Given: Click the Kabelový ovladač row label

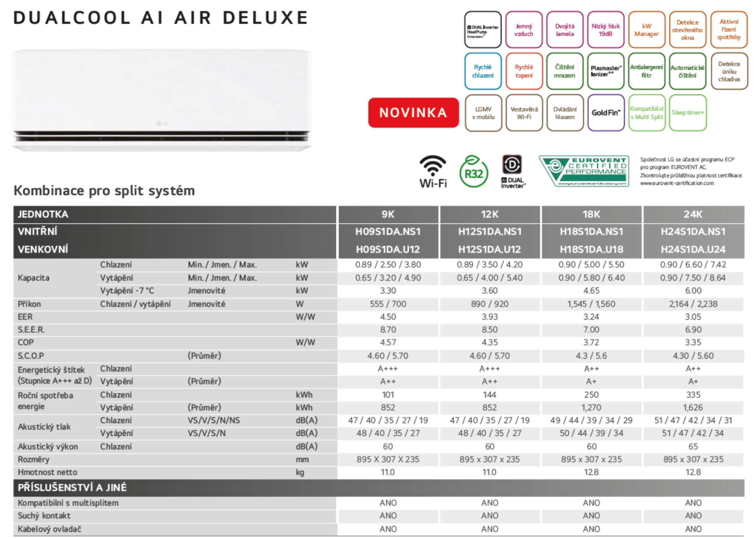Looking at the screenshot, I should [x=49, y=529].
